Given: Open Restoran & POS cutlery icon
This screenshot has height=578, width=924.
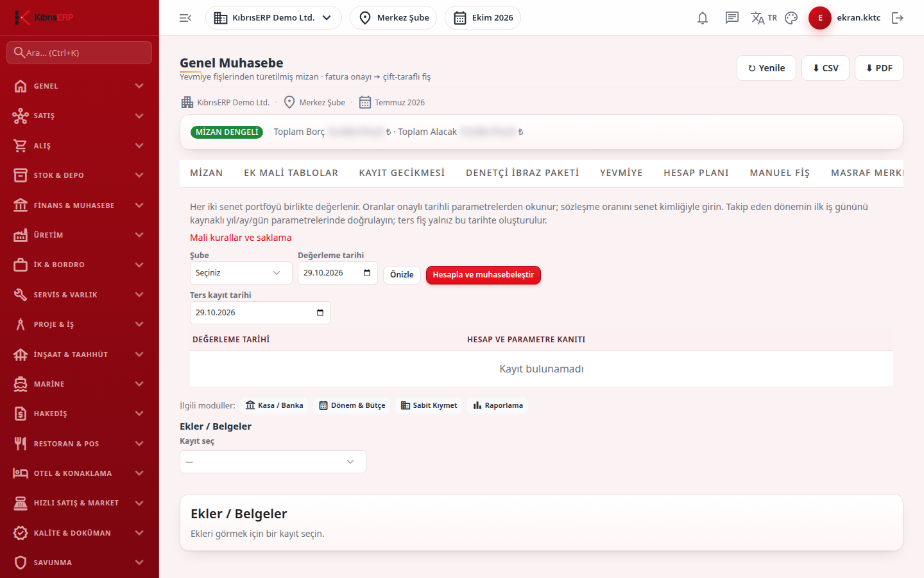Looking at the screenshot, I should [x=21, y=444].
